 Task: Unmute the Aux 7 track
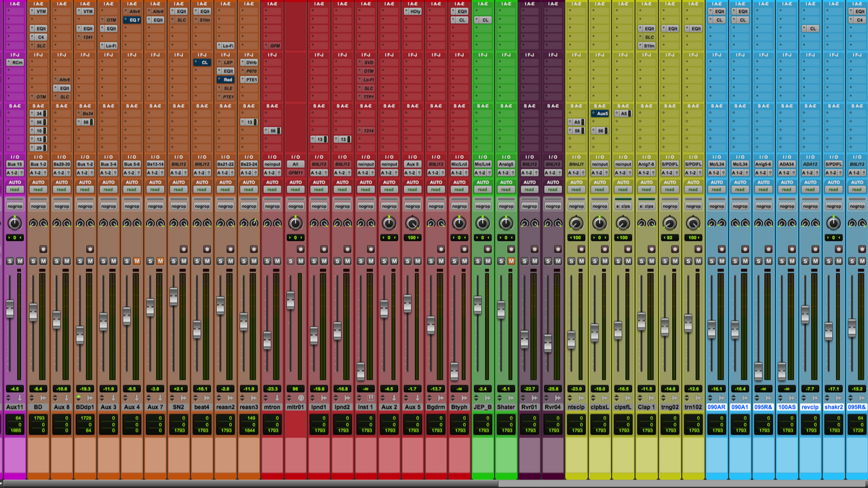tap(161, 261)
